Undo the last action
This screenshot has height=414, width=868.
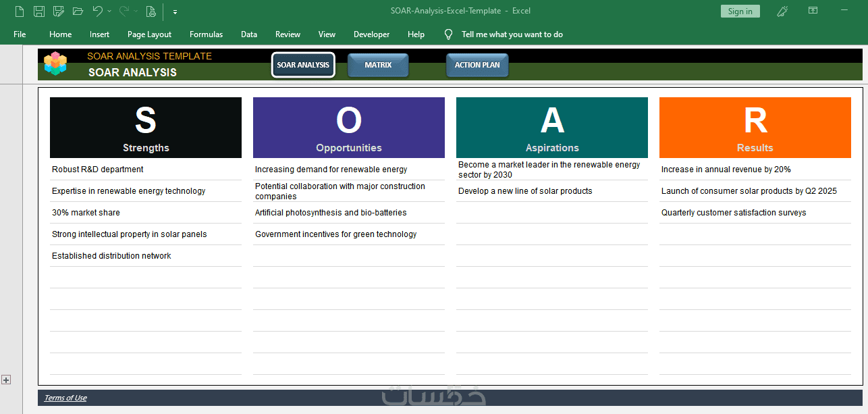(x=98, y=11)
